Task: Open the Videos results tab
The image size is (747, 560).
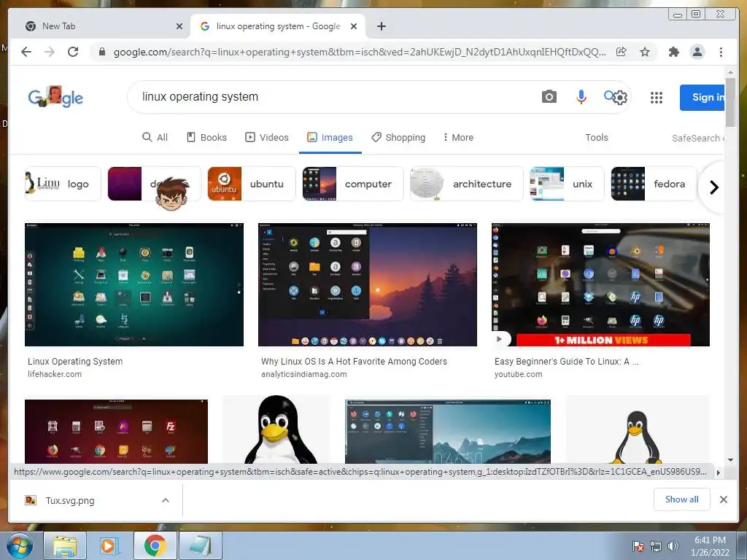Action: click(267, 137)
